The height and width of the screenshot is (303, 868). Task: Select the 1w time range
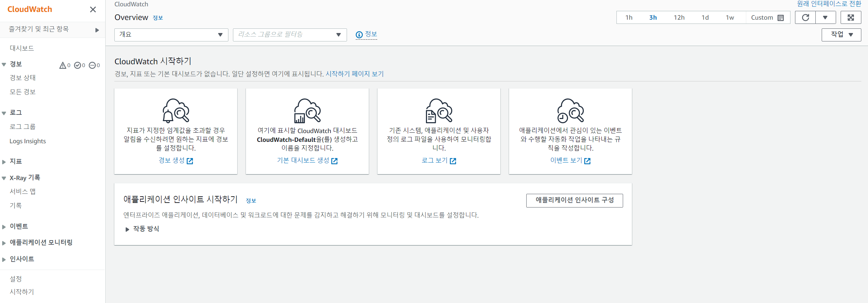[730, 18]
